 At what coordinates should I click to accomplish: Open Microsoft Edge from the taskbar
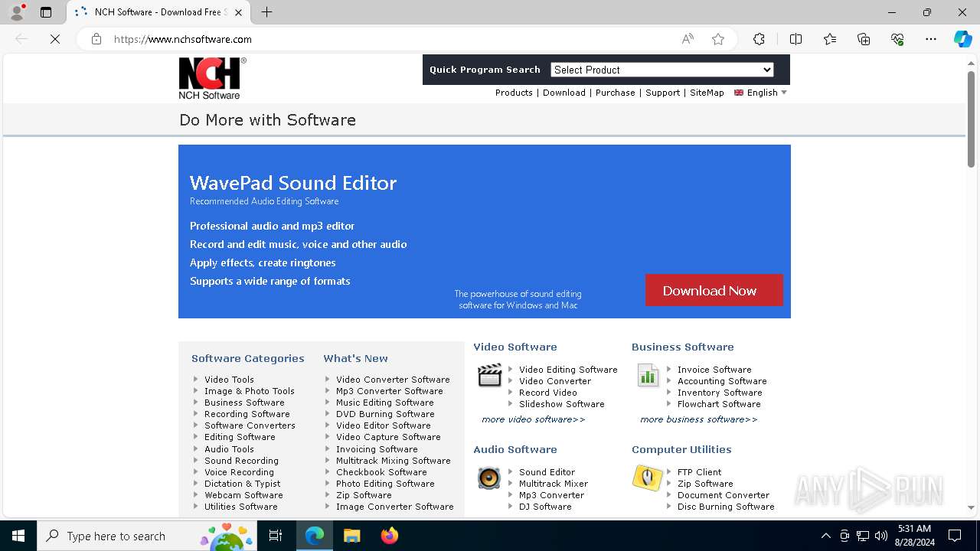(315, 536)
